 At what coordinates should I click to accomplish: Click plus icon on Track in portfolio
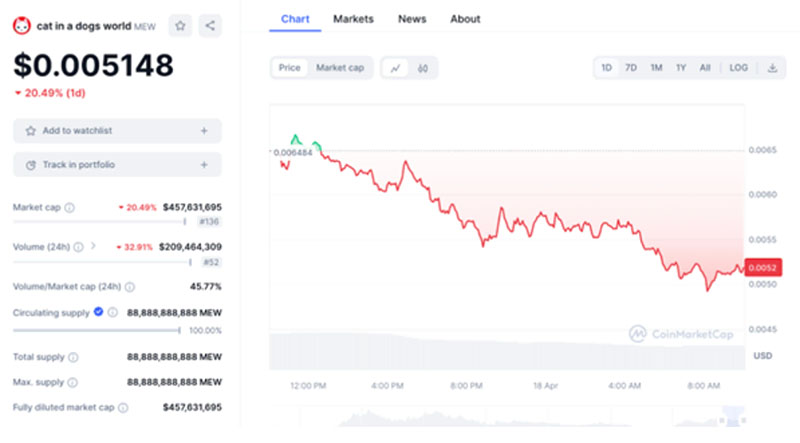click(204, 165)
